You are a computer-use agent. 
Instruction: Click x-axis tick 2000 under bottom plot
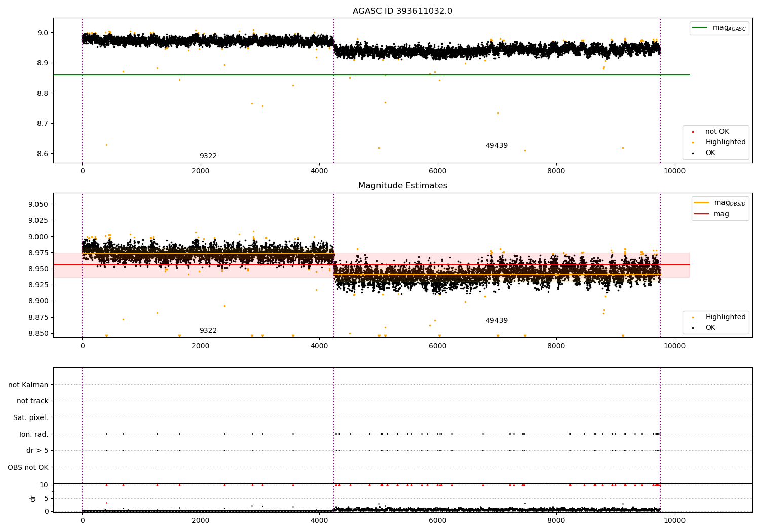pos(201,521)
